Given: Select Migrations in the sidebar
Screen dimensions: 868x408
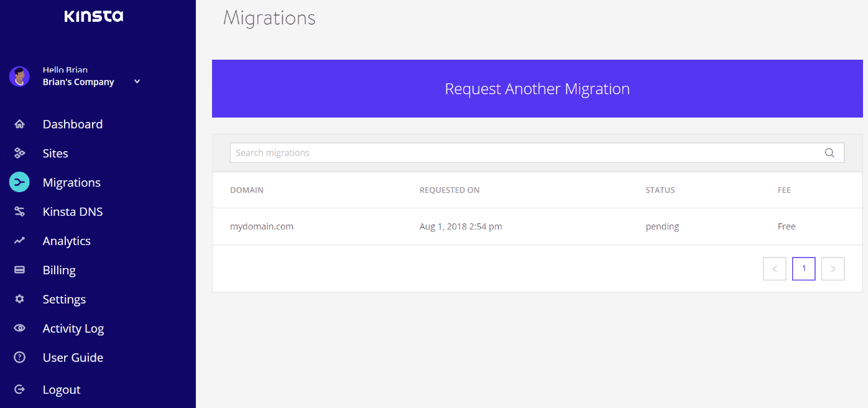Looking at the screenshot, I should [72, 182].
